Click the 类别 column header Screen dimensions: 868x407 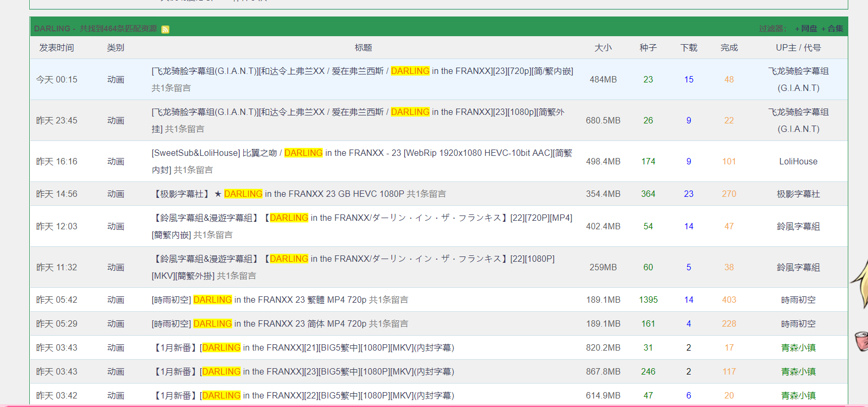click(x=116, y=48)
